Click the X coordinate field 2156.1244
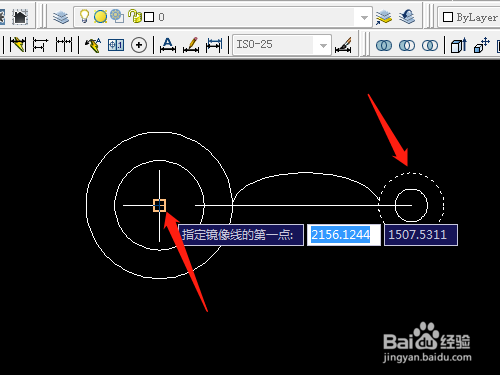Viewport: 500px width, 375px height. [x=344, y=235]
